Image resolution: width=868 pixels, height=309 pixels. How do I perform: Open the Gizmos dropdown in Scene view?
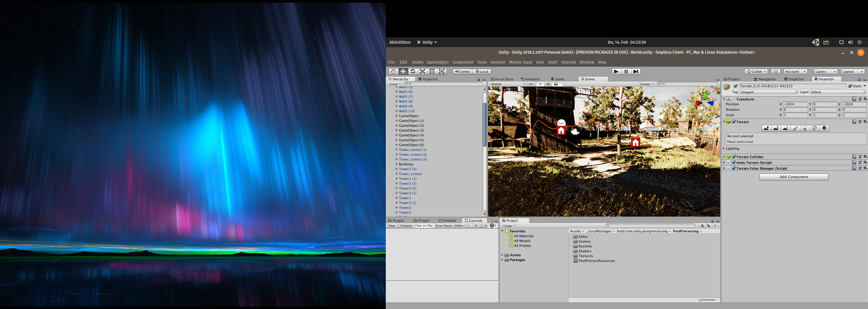coord(646,84)
